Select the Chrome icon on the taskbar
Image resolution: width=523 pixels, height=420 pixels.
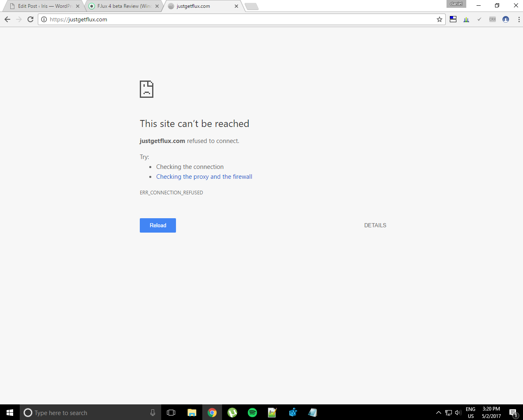point(212,413)
